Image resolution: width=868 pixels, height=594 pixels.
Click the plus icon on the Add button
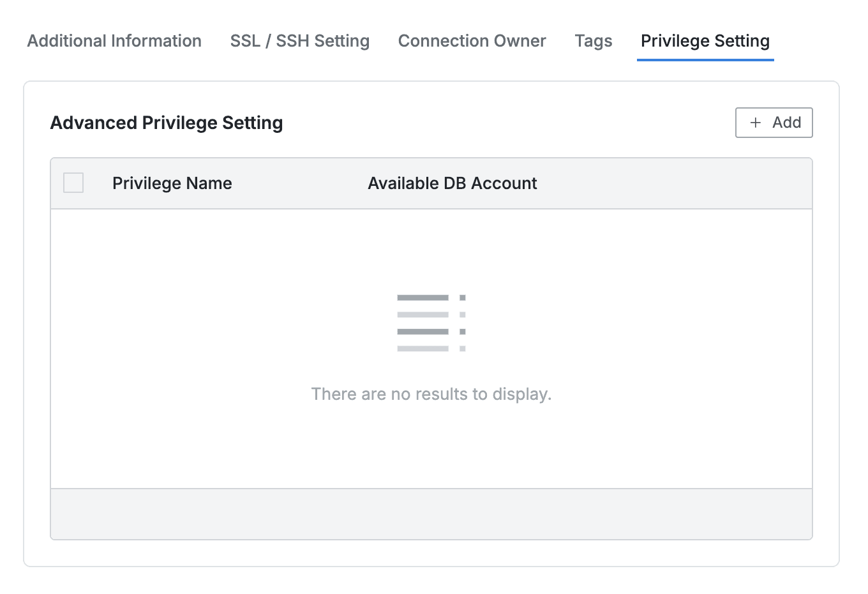(756, 123)
